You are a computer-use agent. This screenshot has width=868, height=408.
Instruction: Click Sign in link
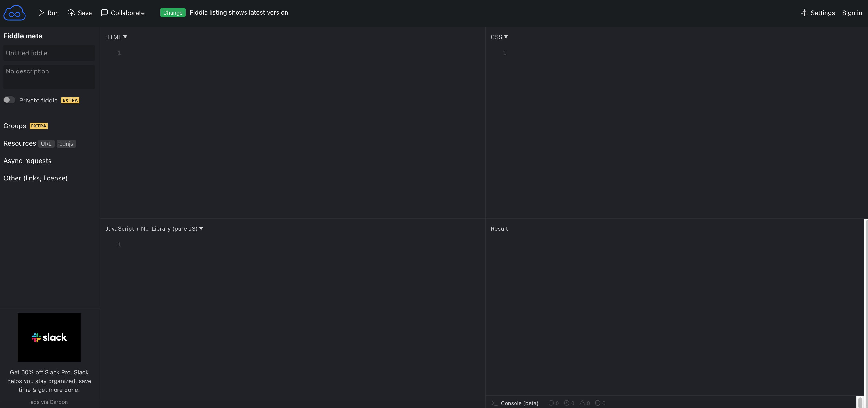pos(852,13)
